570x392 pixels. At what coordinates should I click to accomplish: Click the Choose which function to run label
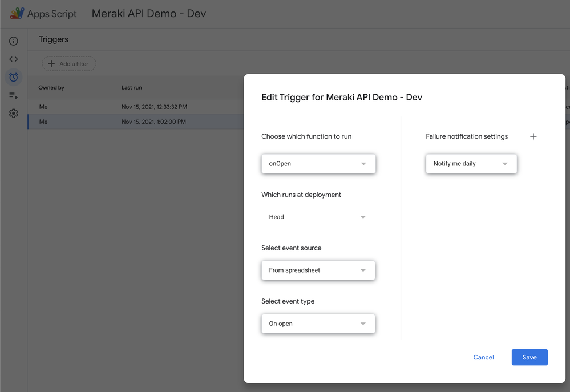tap(306, 136)
